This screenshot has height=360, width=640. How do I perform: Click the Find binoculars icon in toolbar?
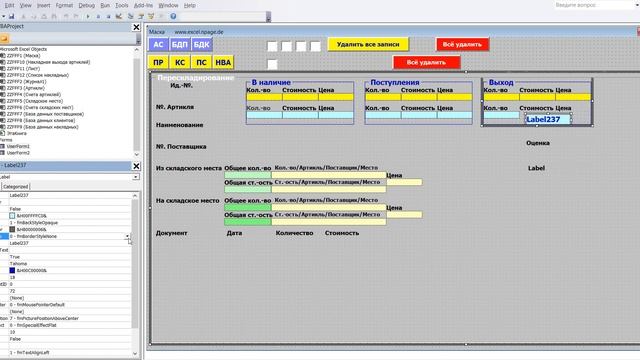[54, 16]
